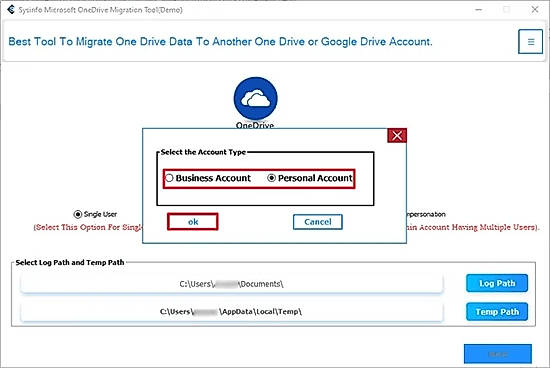Select the Personal Account option
The width and height of the screenshot is (550, 368).
310,178
